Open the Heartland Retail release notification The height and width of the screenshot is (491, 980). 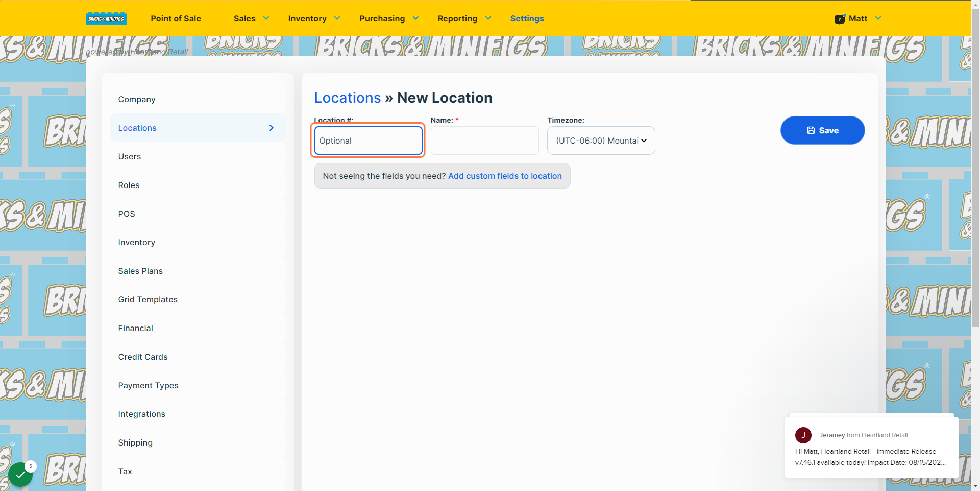[871, 446]
